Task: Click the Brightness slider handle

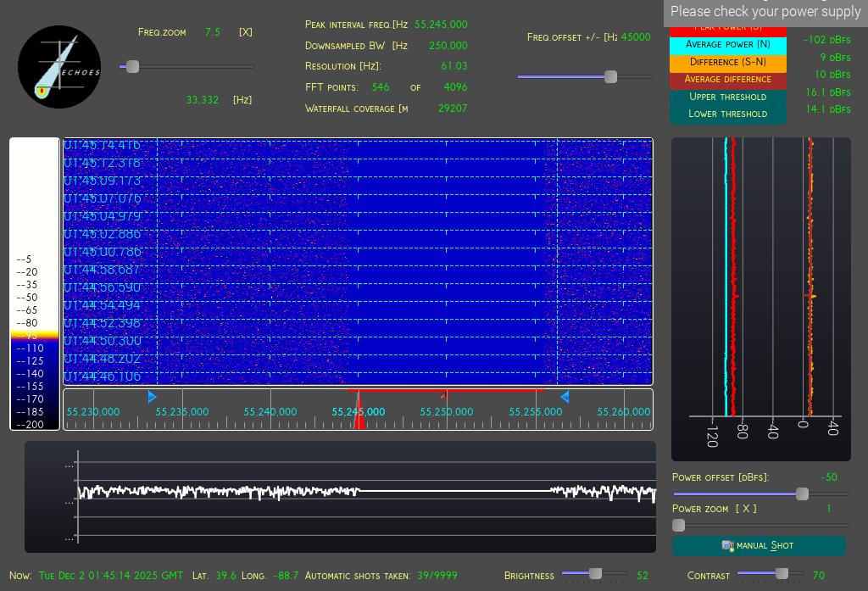Action: pyautogui.click(x=595, y=574)
